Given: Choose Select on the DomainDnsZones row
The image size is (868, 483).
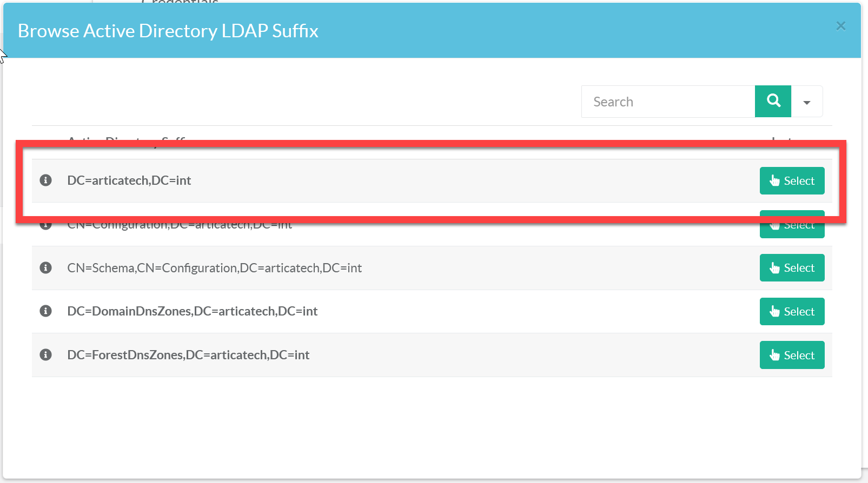Looking at the screenshot, I should coord(792,312).
